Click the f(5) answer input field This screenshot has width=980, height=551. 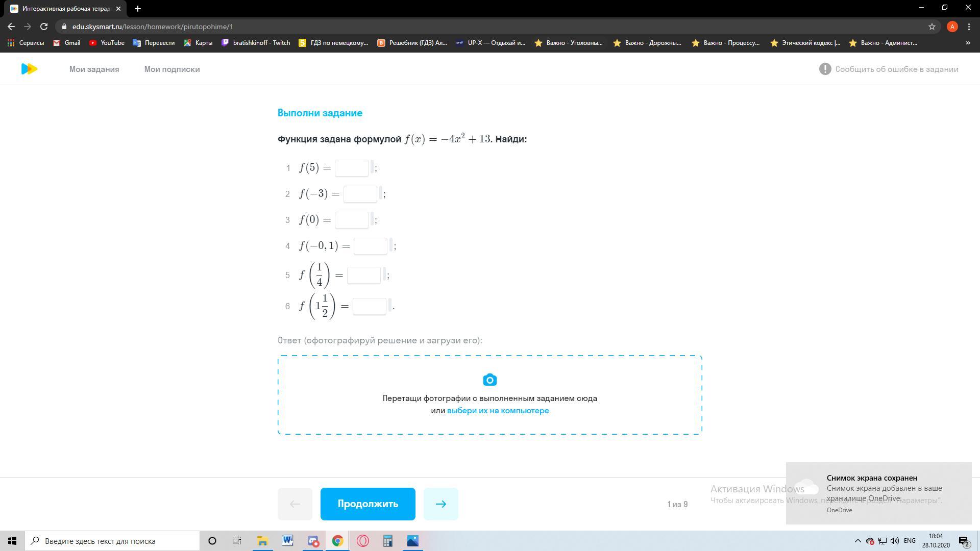tap(352, 168)
